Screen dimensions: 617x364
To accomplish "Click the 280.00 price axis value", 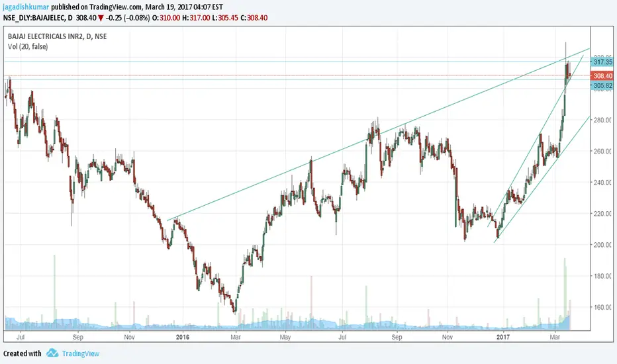I will click(602, 120).
